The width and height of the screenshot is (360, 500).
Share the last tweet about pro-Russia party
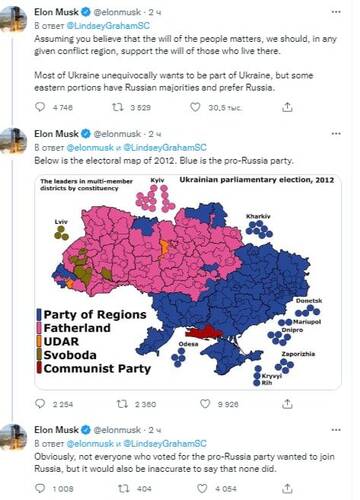pyautogui.click(x=287, y=488)
